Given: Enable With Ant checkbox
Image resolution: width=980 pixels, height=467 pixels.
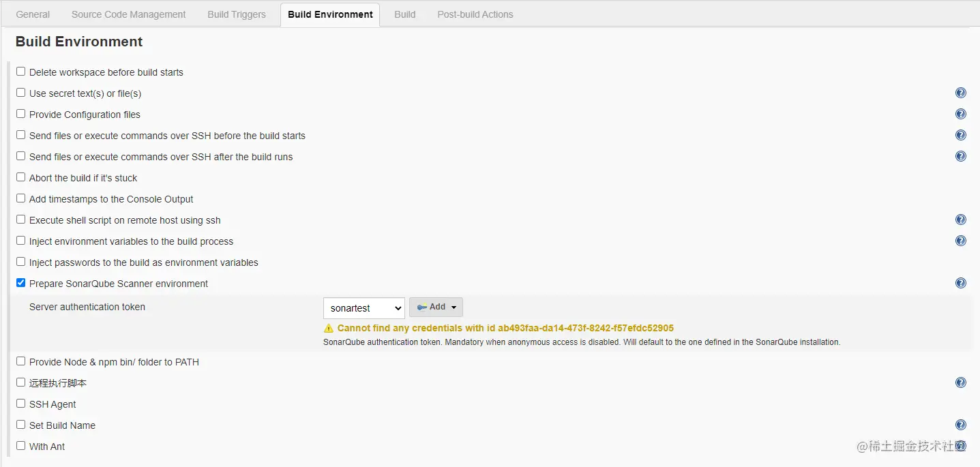Looking at the screenshot, I should (x=20, y=446).
